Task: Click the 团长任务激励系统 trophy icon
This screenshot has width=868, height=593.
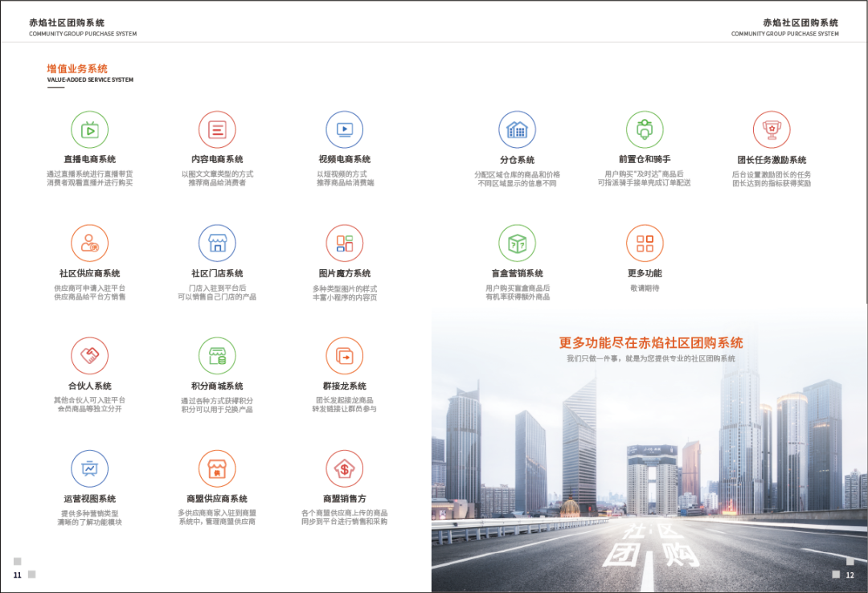Action: click(x=772, y=129)
